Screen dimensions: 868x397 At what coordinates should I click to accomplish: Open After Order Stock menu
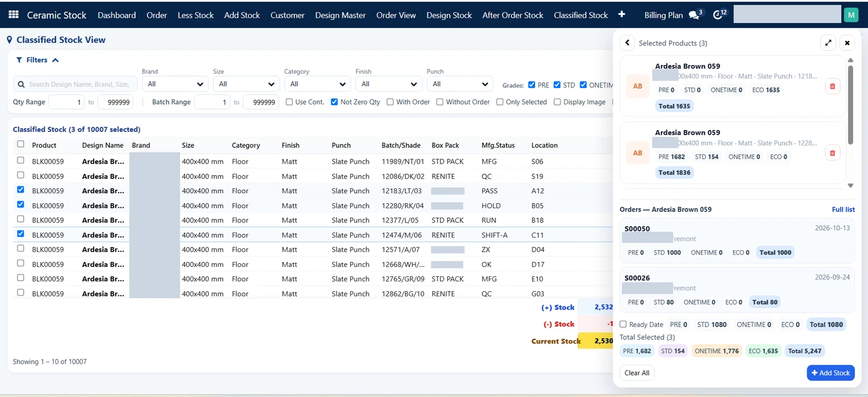click(513, 15)
